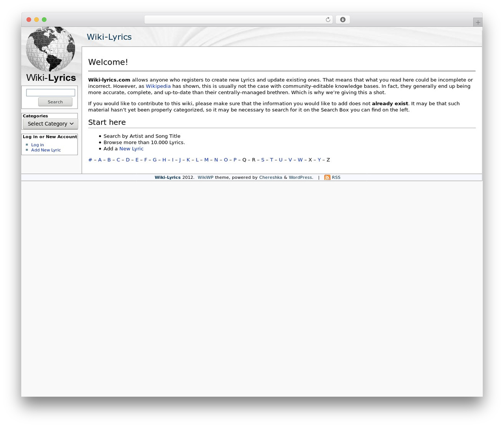Image resolution: width=504 pixels, height=427 pixels.
Task: Browse lyrics starting with letter T
Action: pyautogui.click(x=271, y=160)
